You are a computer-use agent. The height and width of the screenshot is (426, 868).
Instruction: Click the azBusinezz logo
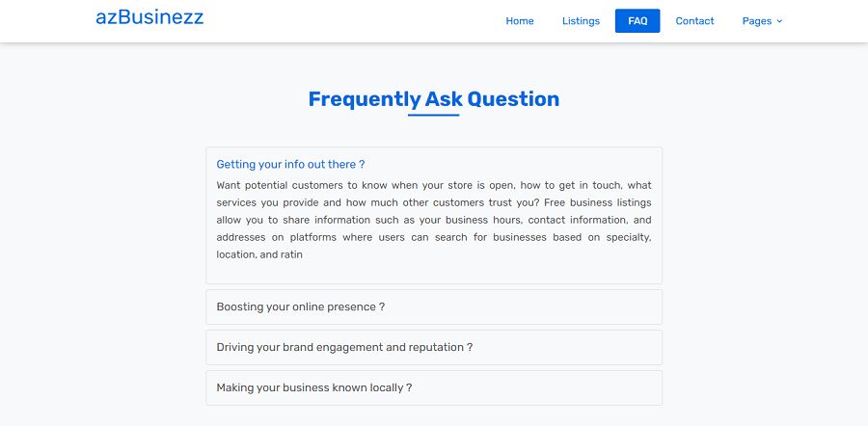pyautogui.click(x=149, y=17)
